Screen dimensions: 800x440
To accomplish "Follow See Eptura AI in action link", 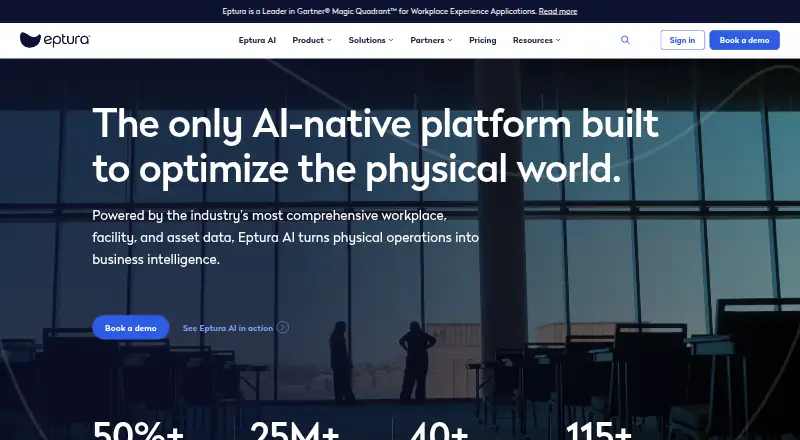I will (x=228, y=328).
